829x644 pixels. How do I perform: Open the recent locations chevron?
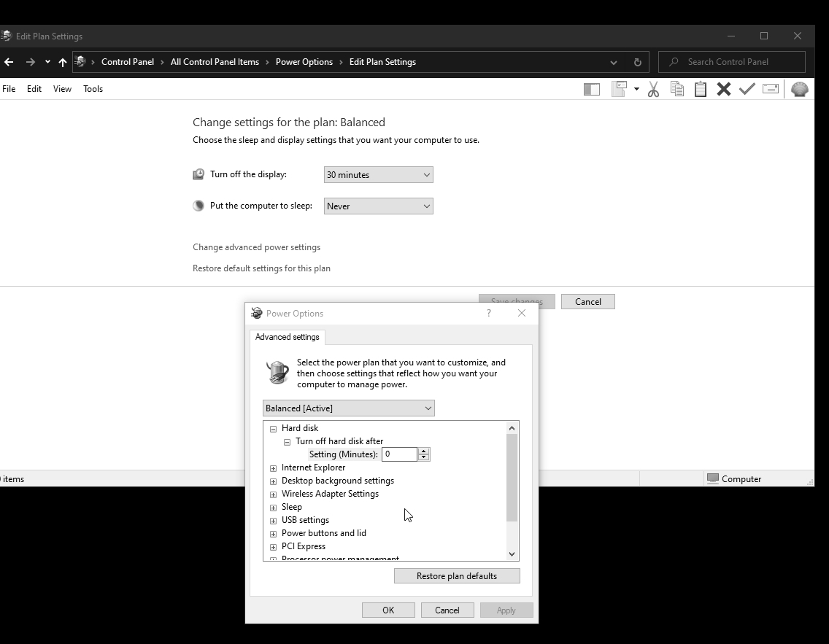pyautogui.click(x=47, y=62)
